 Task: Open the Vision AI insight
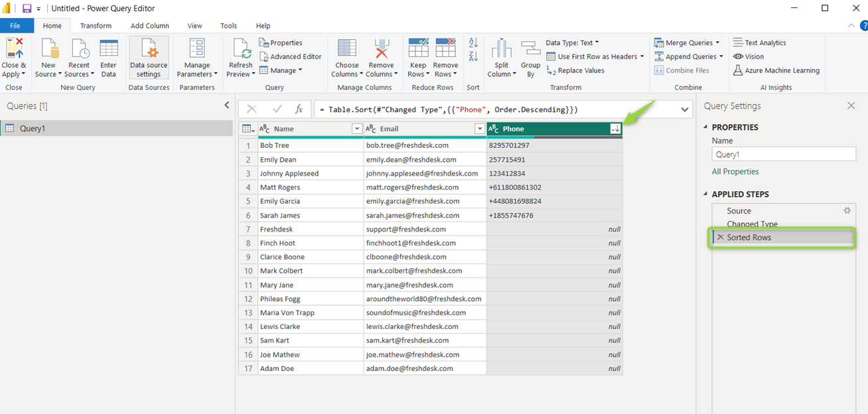(x=749, y=56)
